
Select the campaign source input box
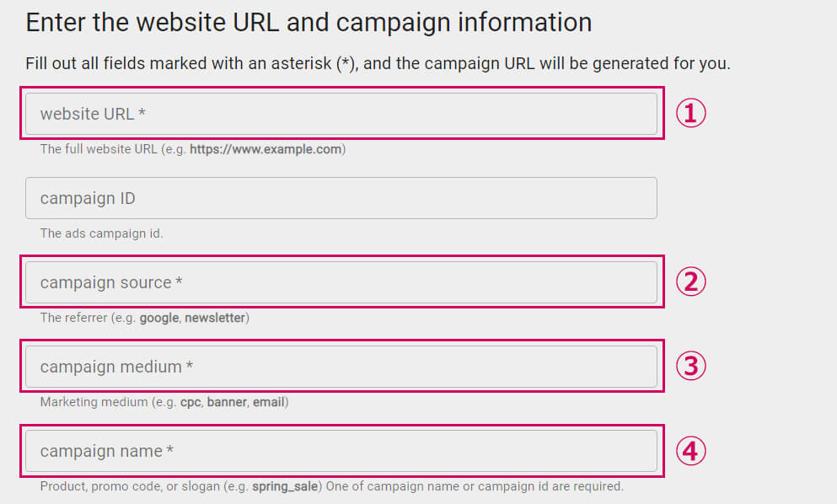click(341, 282)
